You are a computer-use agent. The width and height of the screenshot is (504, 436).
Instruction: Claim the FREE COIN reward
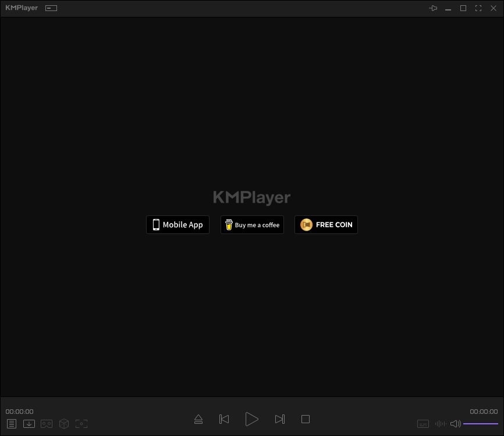pyautogui.click(x=326, y=225)
